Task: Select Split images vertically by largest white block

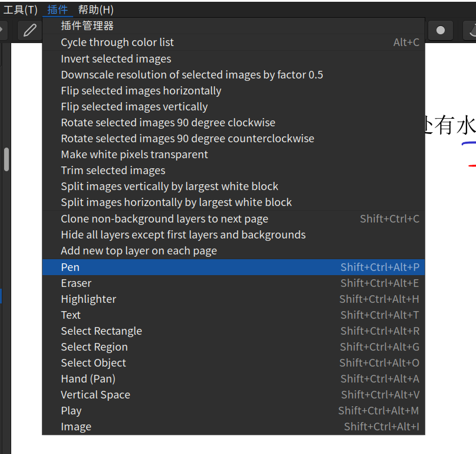Action: point(234,187)
